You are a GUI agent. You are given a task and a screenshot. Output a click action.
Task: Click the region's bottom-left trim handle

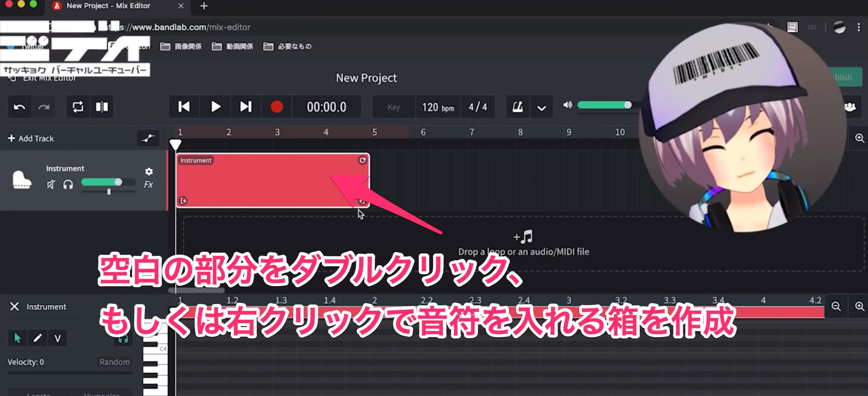pos(183,201)
